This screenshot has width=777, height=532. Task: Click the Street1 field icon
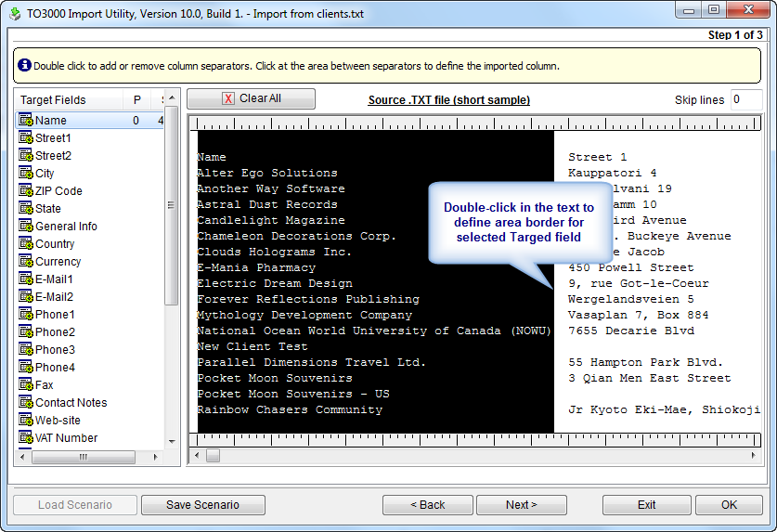point(26,137)
